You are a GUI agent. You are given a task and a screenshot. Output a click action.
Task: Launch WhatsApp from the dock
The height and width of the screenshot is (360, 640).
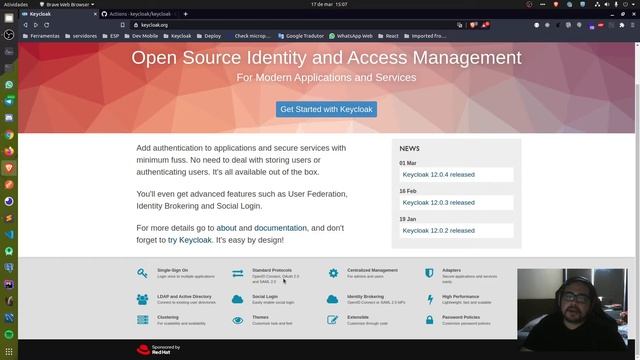(9, 85)
